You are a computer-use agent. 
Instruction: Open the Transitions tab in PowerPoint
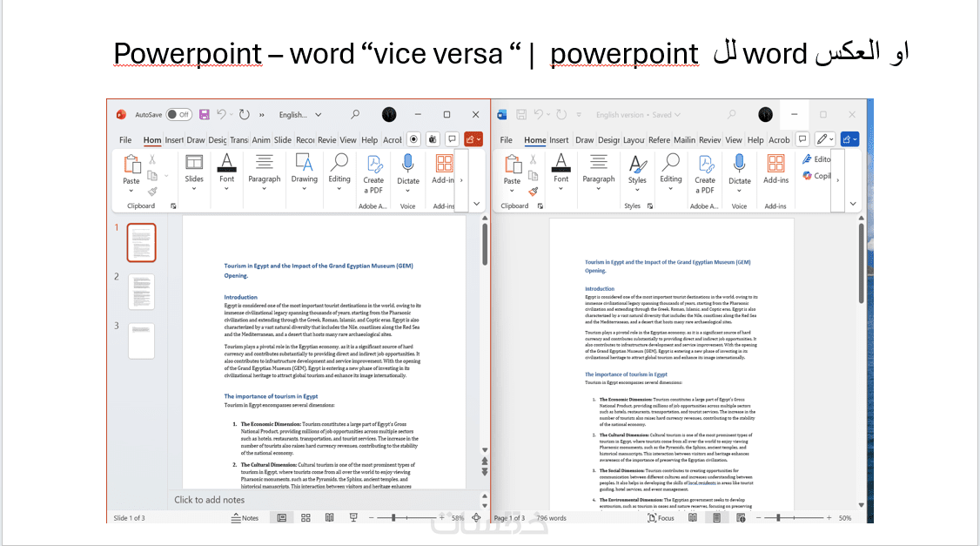click(x=238, y=140)
